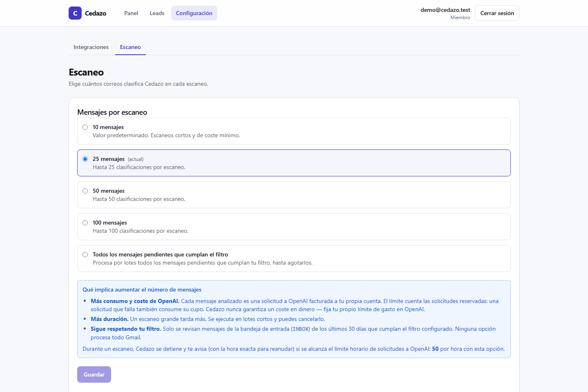Open the Panel navigation item

131,13
